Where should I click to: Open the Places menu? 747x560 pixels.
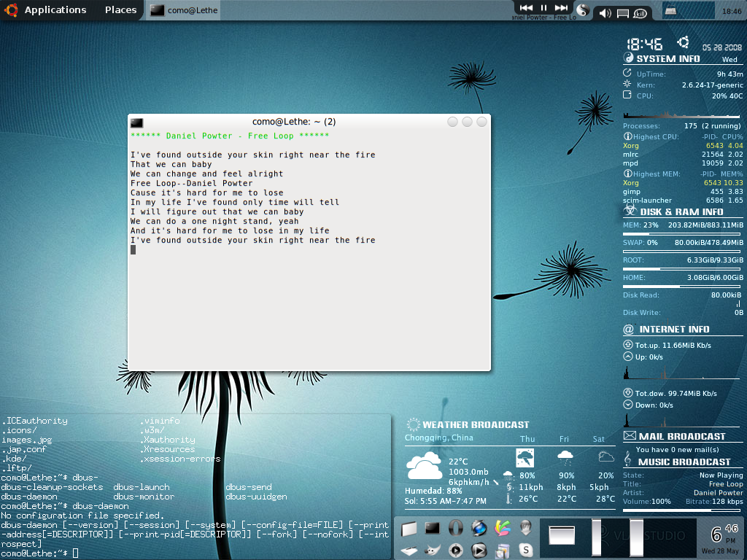(120, 10)
